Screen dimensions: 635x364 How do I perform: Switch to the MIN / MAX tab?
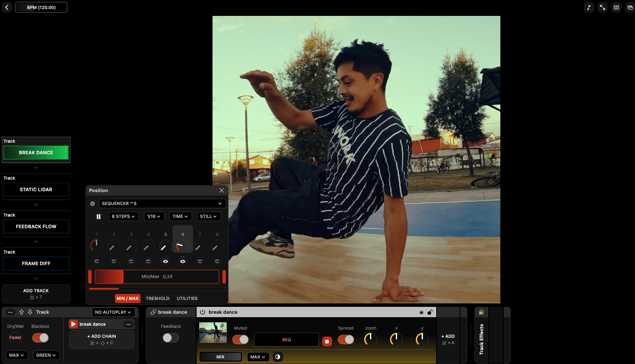[x=128, y=298]
